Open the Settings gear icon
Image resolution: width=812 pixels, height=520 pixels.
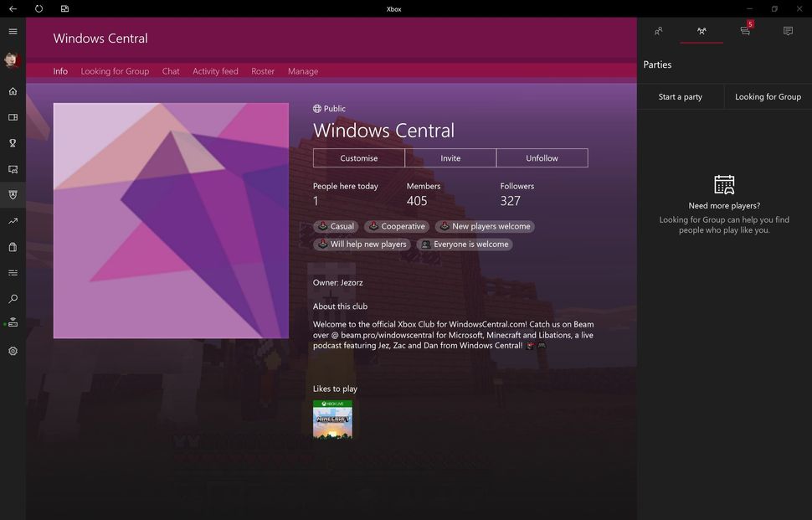pyautogui.click(x=12, y=351)
